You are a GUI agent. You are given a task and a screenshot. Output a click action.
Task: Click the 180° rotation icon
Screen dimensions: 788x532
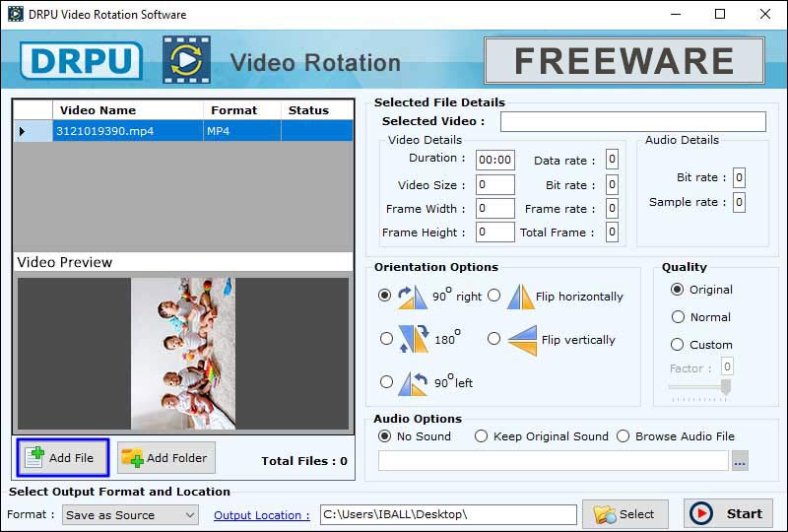click(x=414, y=338)
